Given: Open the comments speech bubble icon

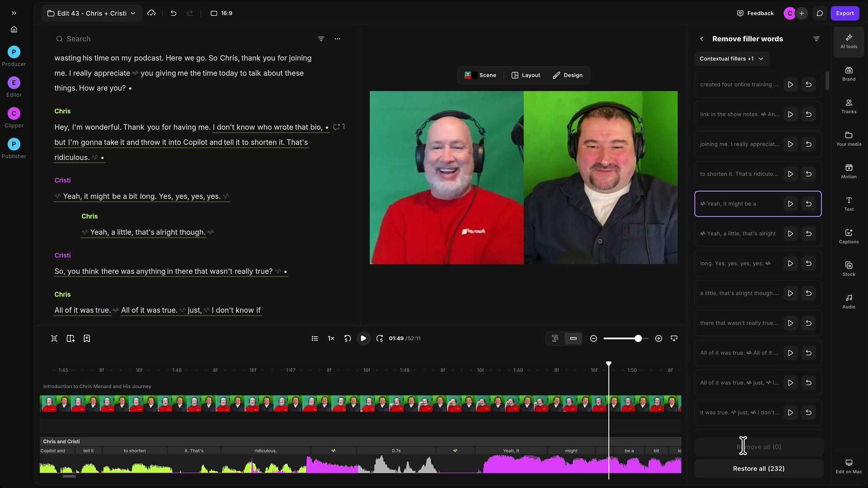Looking at the screenshot, I should (x=819, y=13).
